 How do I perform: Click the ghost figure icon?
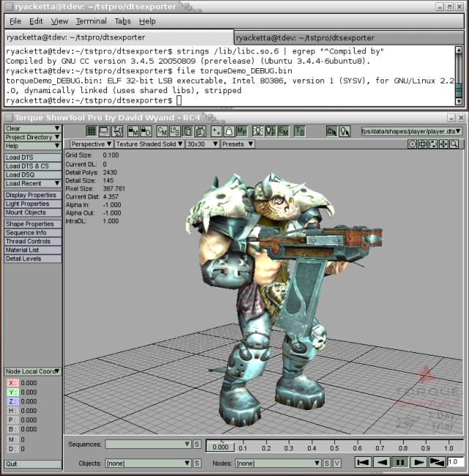[229, 131]
